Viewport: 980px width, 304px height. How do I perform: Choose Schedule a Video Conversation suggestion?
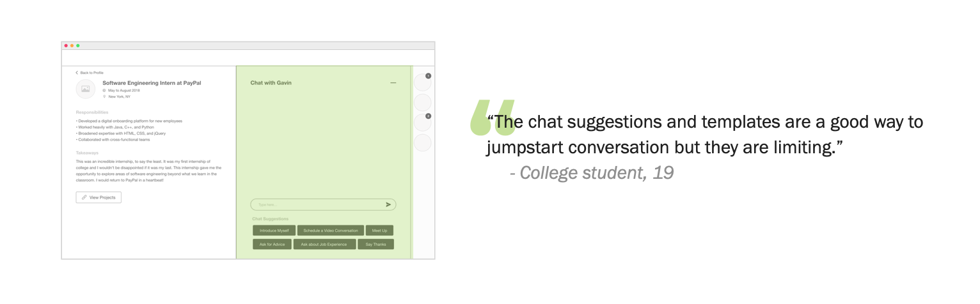[331, 230]
